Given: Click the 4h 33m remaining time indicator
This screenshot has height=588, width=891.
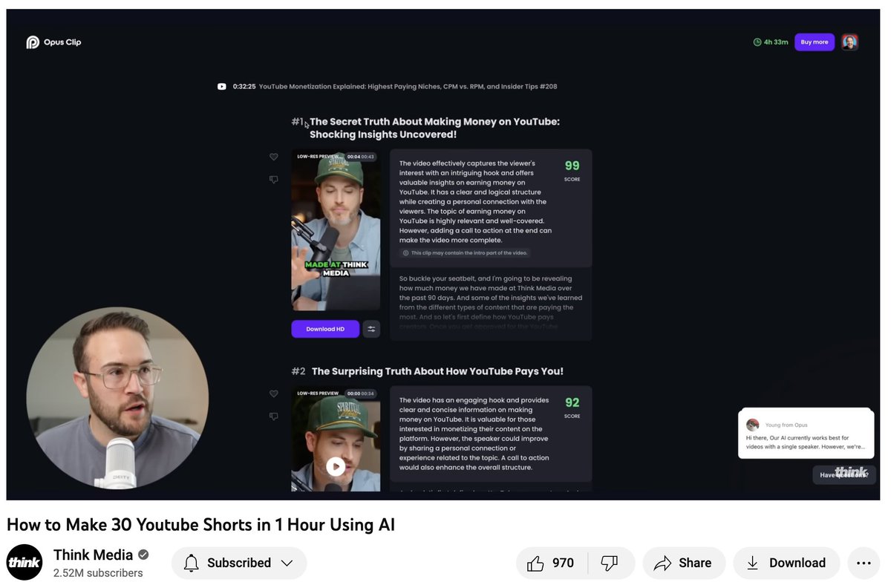Looking at the screenshot, I should coord(771,42).
